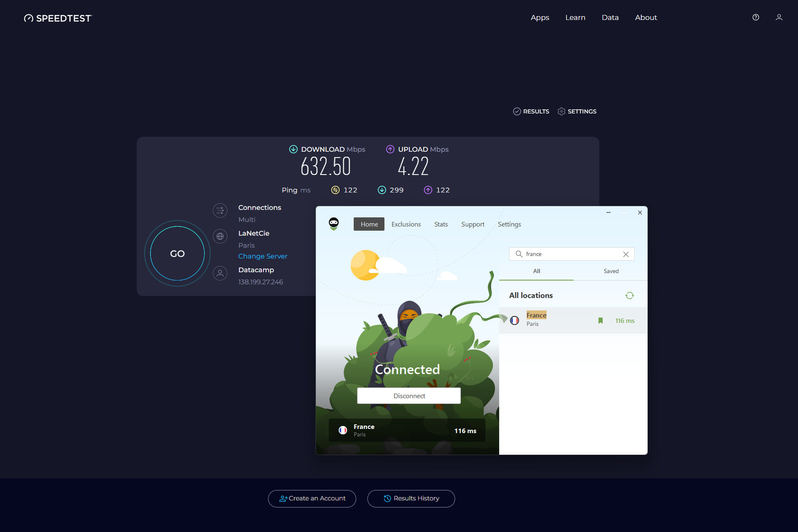Click the green bookmark/save icon for France
The height and width of the screenshot is (532, 798).
tap(600, 320)
